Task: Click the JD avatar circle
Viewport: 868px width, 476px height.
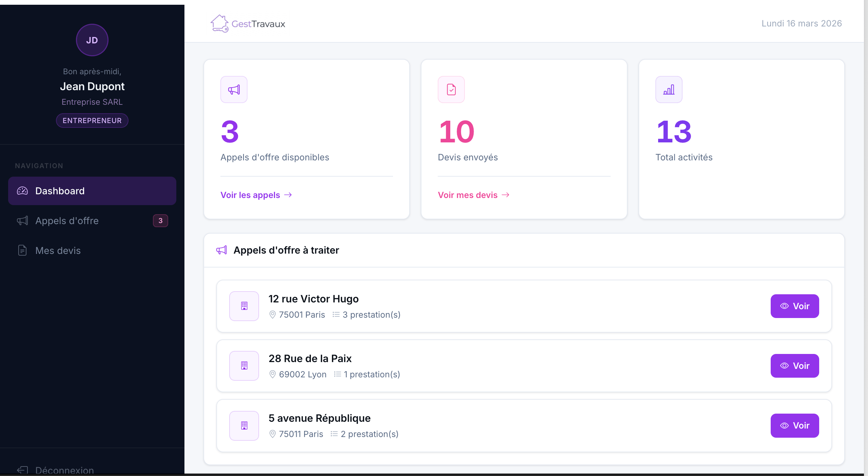Action: point(92,40)
